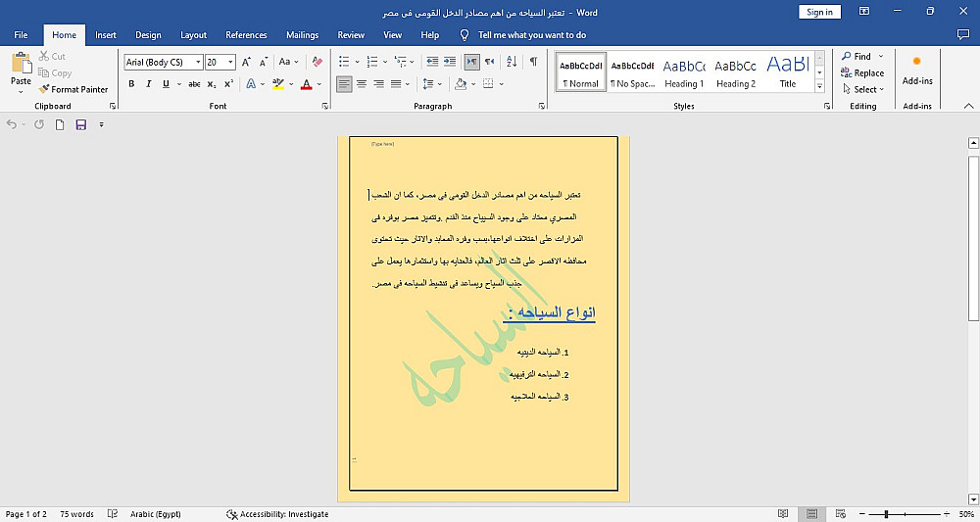
Task: Toggle align right paragraph
Action: pos(378,83)
